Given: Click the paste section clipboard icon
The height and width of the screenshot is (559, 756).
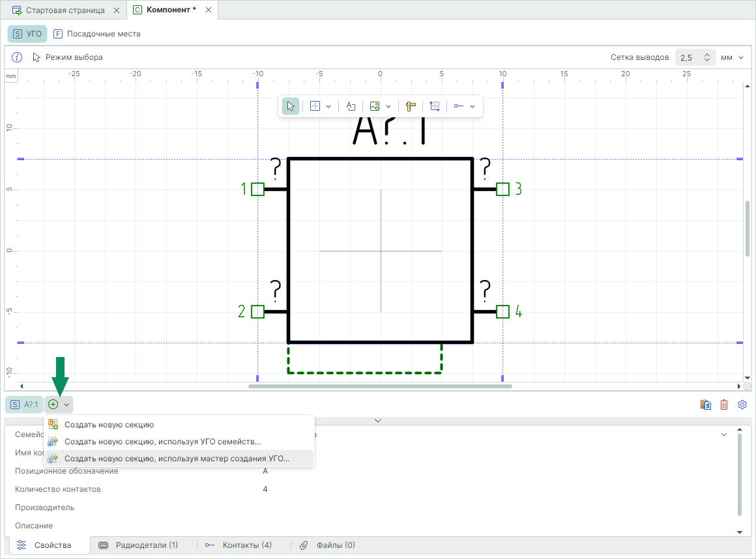Looking at the screenshot, I should click(705, 405).
